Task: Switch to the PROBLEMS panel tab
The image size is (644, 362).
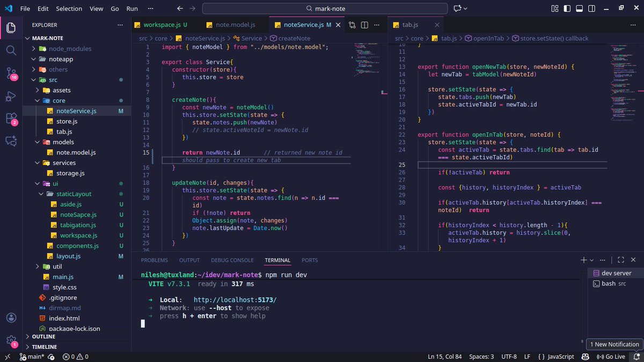Action: (x=155, y=260)
